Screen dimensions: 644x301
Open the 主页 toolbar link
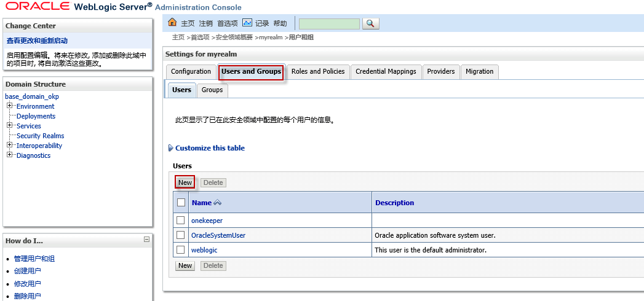pyautogui.click(x=188, y=23)
